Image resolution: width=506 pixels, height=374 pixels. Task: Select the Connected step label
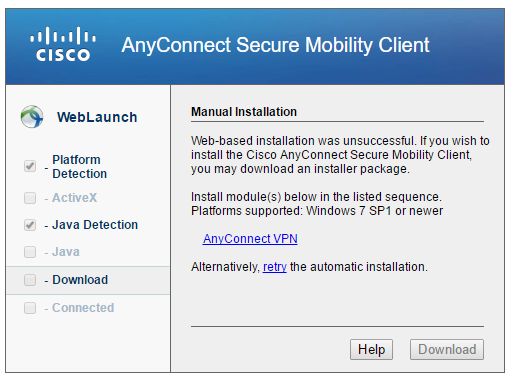pos(83,308)
